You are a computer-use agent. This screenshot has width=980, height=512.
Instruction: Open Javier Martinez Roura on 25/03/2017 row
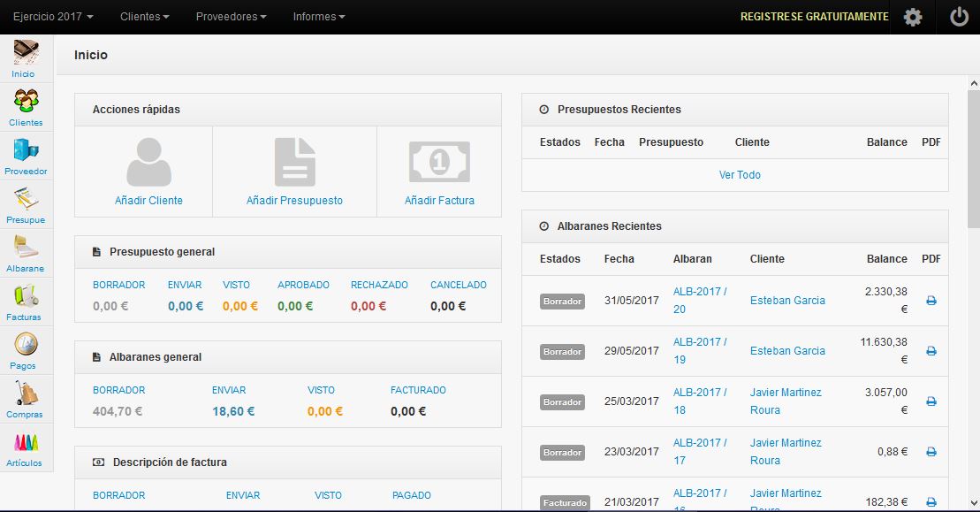coord(786,401)
